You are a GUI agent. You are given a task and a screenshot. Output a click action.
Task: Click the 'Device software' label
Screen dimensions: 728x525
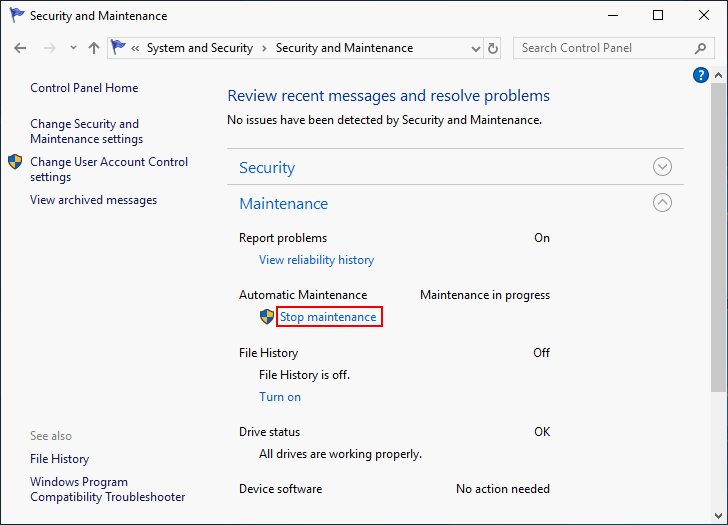coord(280,489)
